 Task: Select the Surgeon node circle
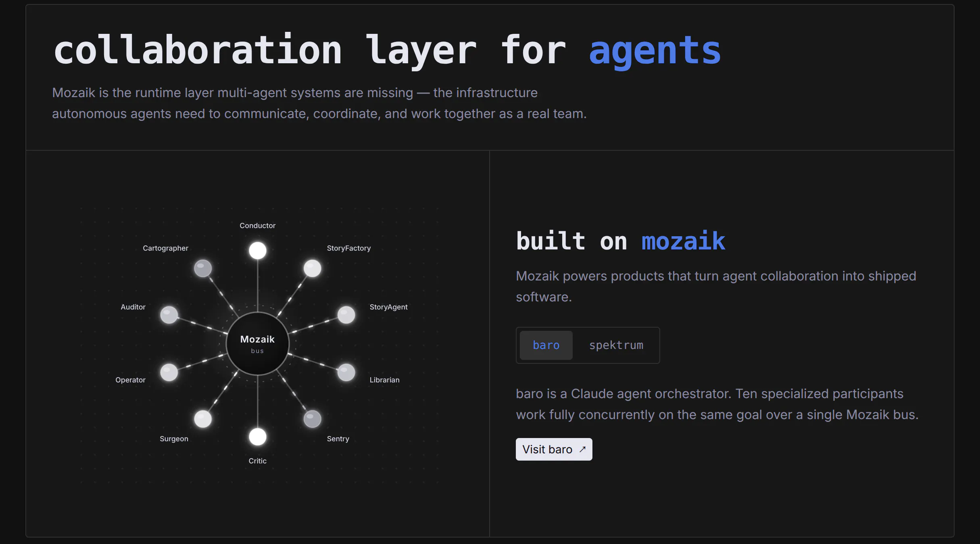(x=203, y=419)
